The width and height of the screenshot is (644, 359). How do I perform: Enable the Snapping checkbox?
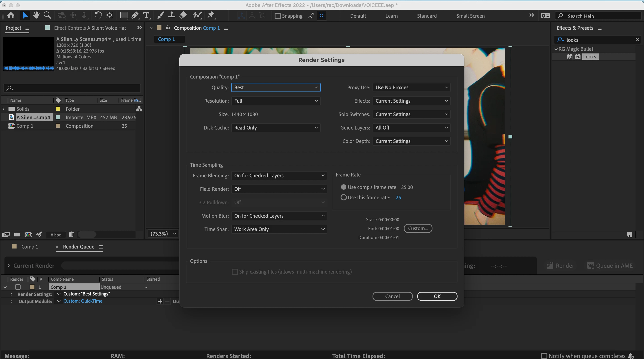(278, 16)
